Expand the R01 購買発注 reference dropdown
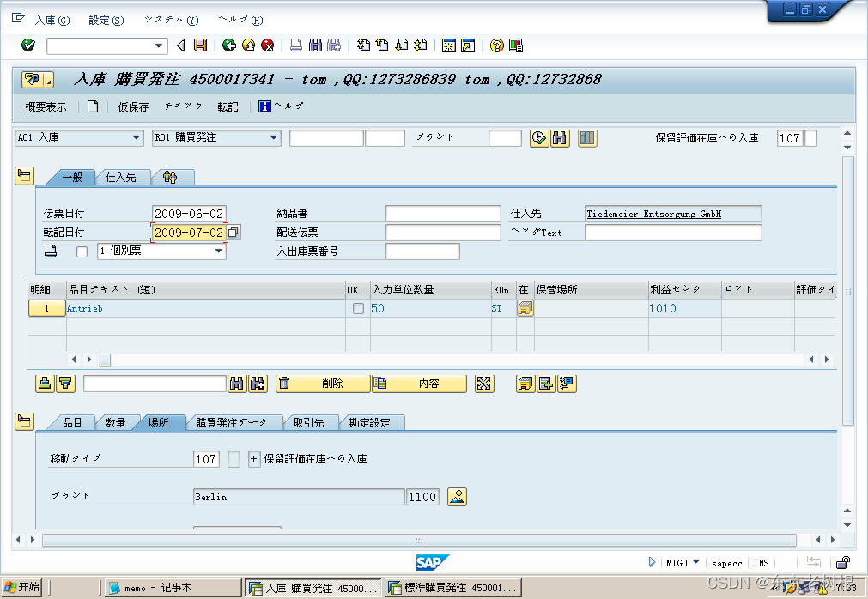 [273, 138]
